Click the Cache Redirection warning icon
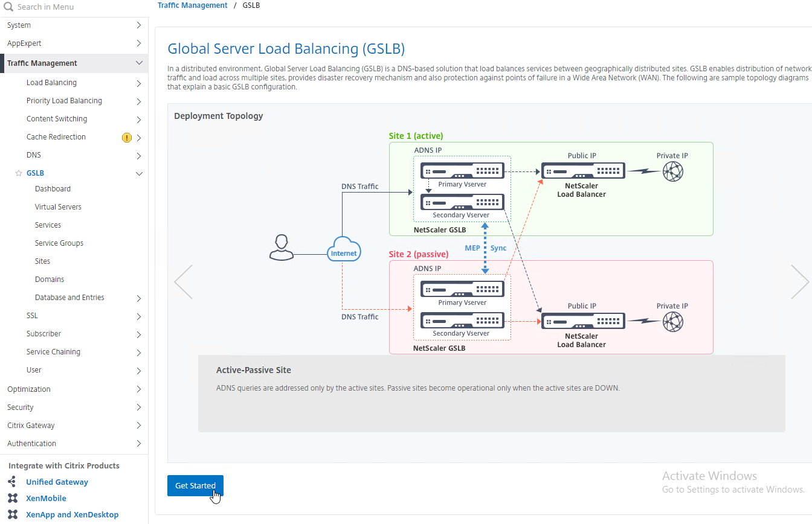 (x=126, y=138)
